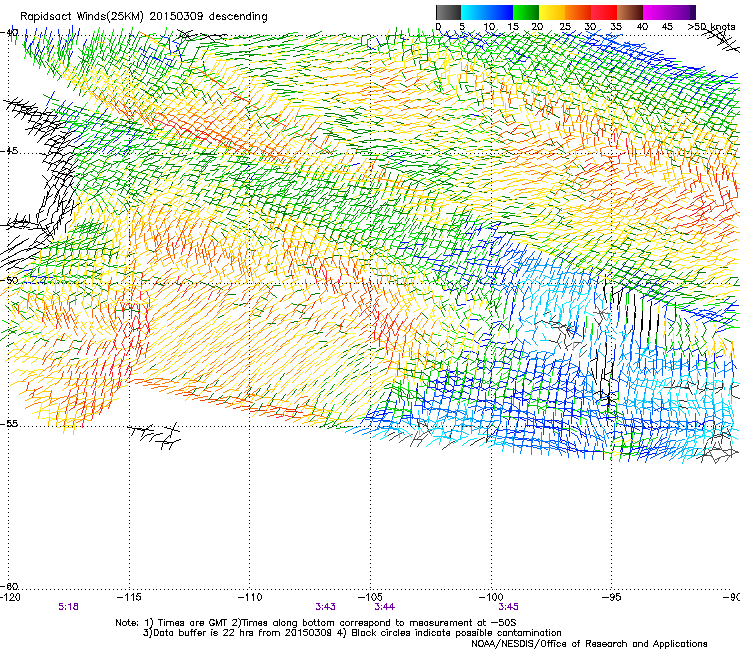Click the orange 25-30 knots legend swatch
The image size is (740, 650).
(578, 12)
